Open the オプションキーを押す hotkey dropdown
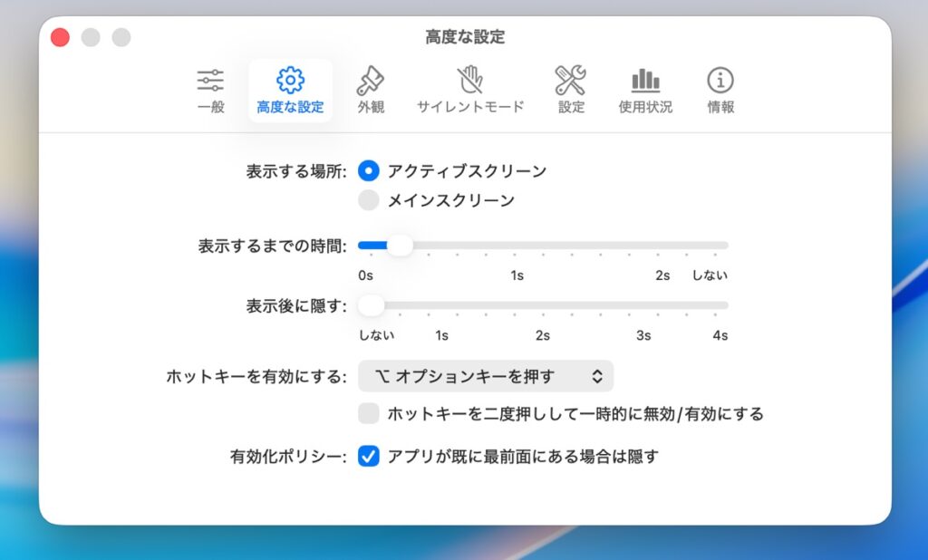The width and height of the screenshot is (928, 560). click(485, 376)
